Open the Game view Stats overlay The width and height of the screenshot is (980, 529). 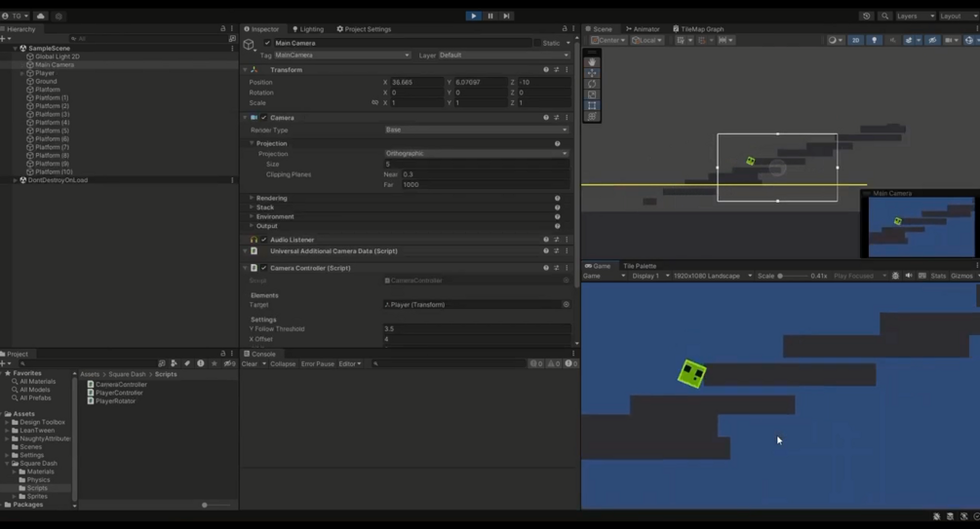[x=938, y=276]
